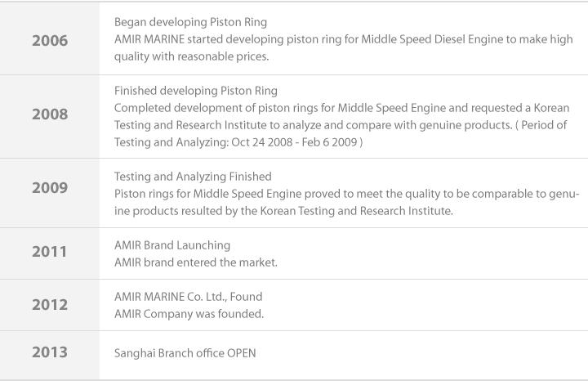
Task: Select the 2013 year cell
Action: (x=50, y=353)
